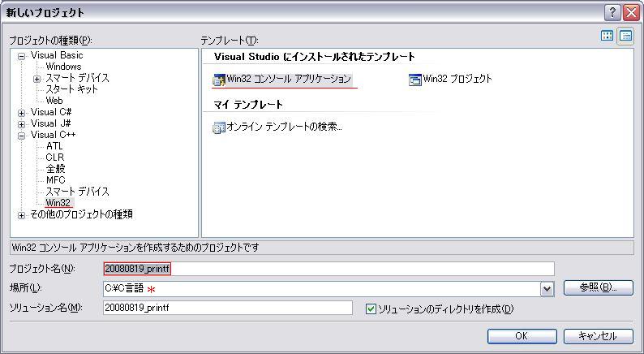Click the プロジェクト名 input field
Viewport: 644px width, 354px height.
(x=328, y=269)
